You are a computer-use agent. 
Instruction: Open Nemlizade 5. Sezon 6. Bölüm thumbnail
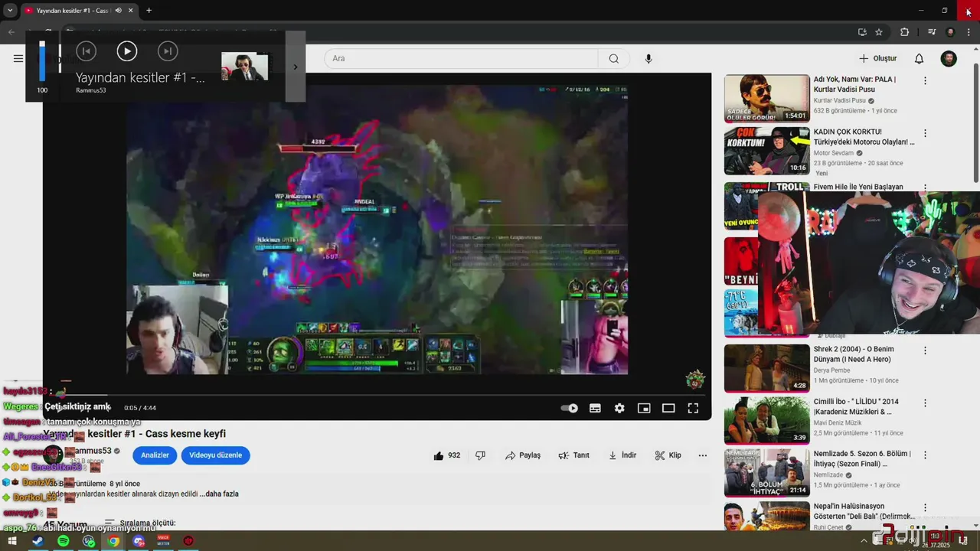766,473
